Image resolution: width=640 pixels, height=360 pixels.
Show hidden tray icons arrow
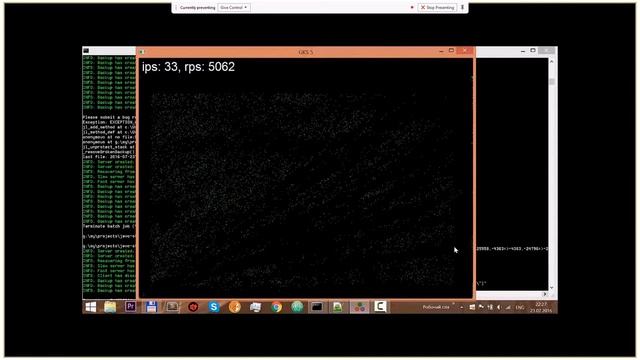coord(462,307)
